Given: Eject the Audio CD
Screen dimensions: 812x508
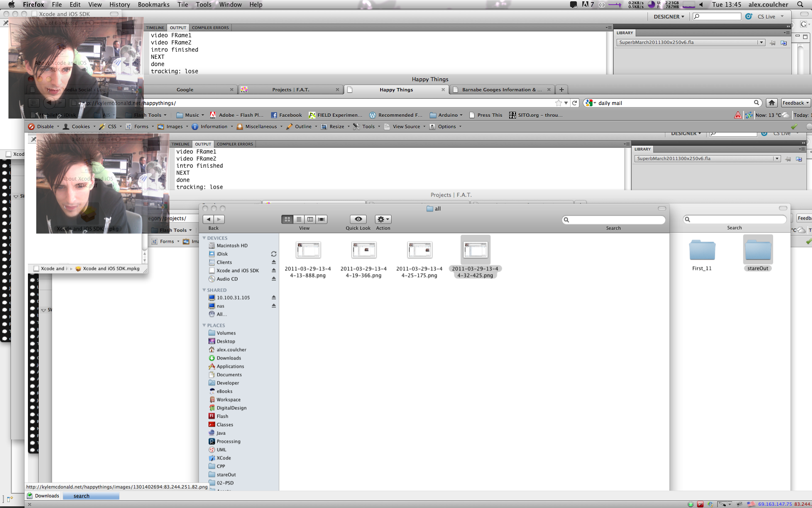Looking at the screenshot, I should [274, 279].
